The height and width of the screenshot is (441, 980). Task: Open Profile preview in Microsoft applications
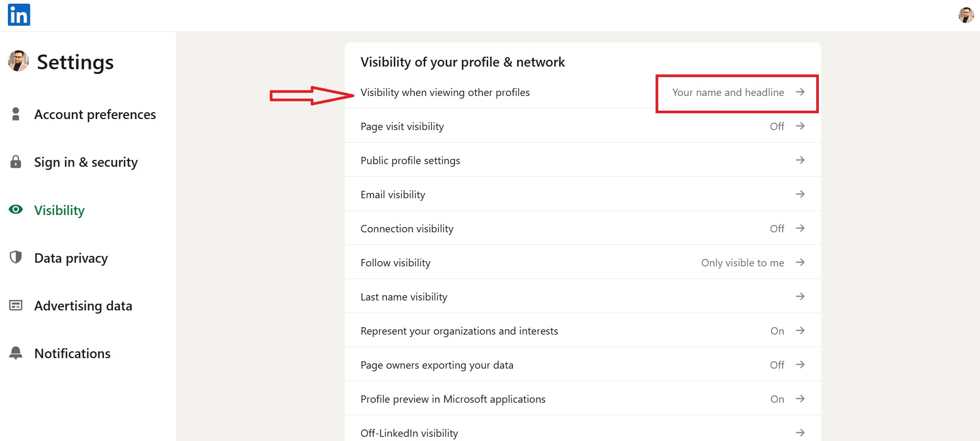(583, 399)
